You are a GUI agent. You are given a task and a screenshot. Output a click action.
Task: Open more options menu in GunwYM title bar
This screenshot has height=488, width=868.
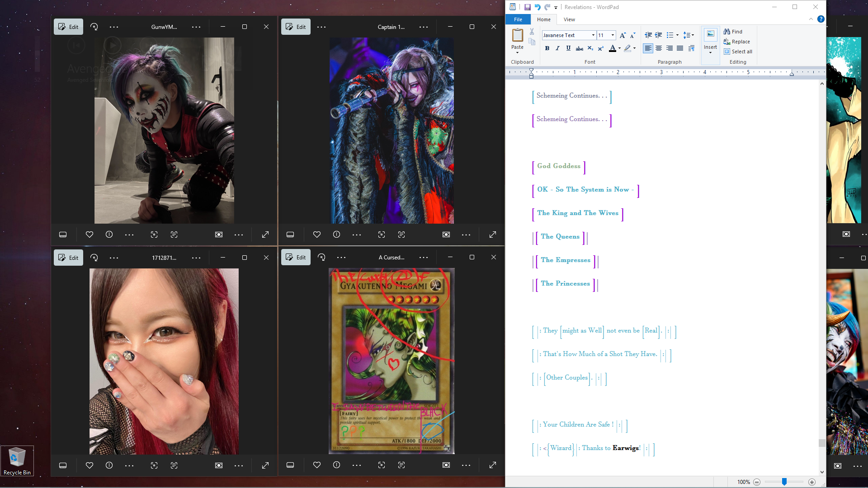(196, 27)
